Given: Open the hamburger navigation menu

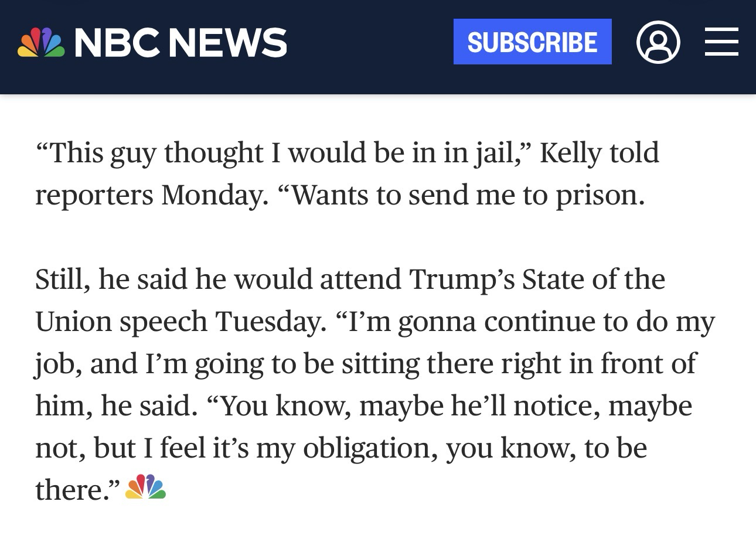Looking at the screenshot, I should tap(721, 42).
